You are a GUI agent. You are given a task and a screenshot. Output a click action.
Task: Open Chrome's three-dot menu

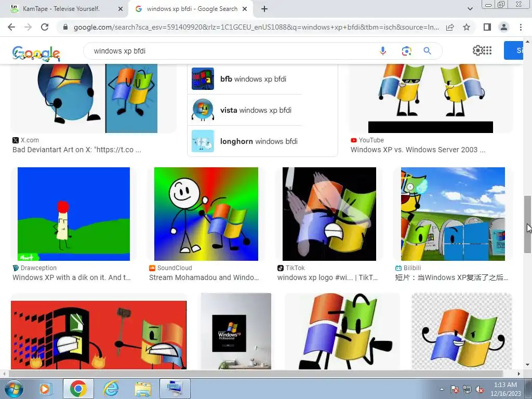(521, 27)
